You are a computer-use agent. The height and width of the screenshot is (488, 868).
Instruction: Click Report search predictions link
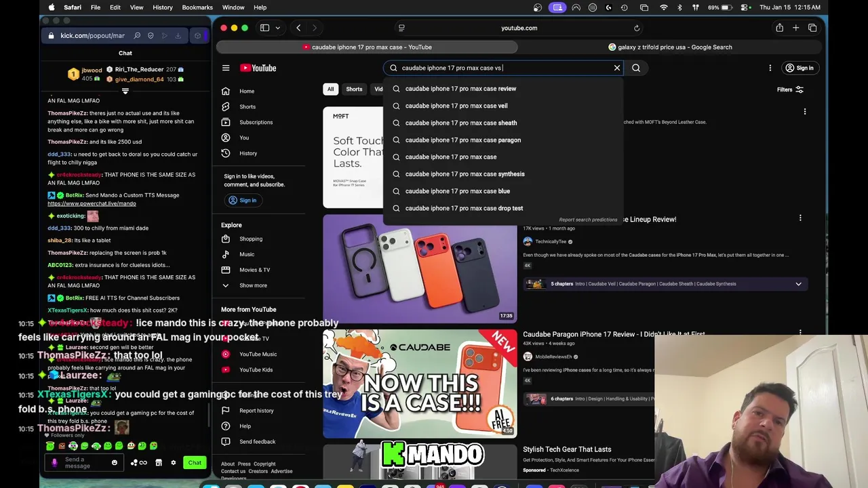tap(588, 220)
